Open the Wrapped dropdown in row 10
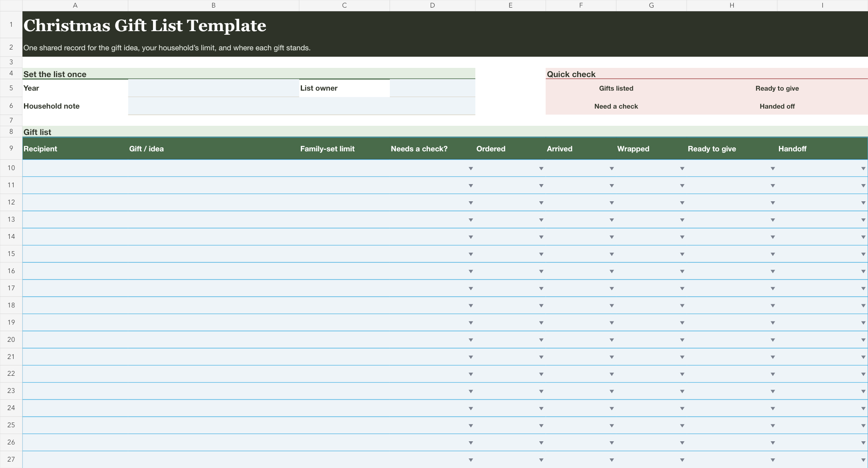 pos(682,169)
